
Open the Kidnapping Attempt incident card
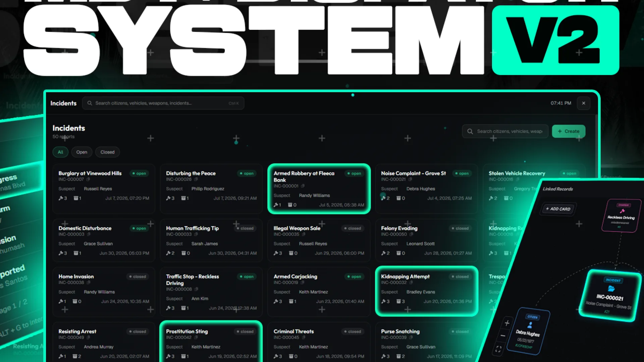tap(427, 291)
